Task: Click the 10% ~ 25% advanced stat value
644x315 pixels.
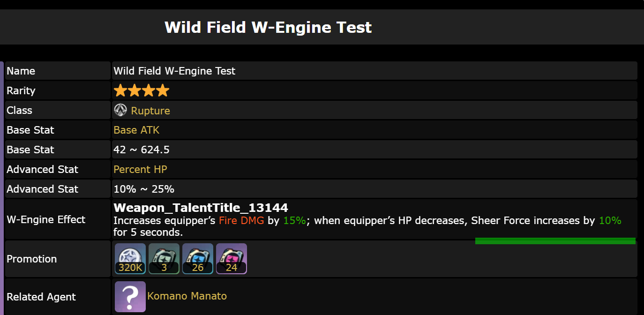Action: 144,189
